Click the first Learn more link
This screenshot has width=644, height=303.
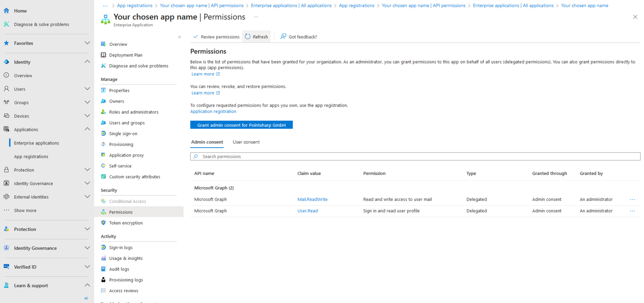point(205,74)
